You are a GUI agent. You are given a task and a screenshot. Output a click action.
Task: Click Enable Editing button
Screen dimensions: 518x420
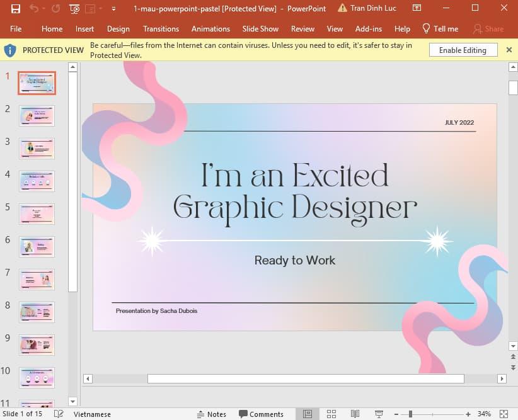(463, 50)
